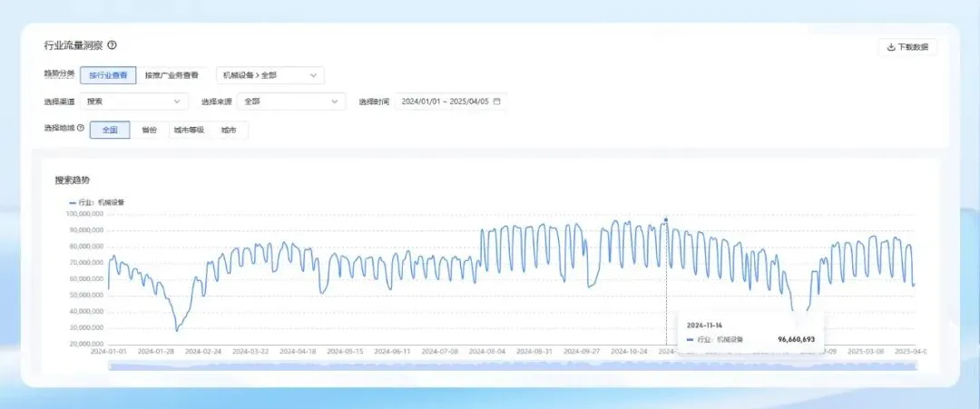Click the 2024-08-04 x-axis label

coord(487,352)
